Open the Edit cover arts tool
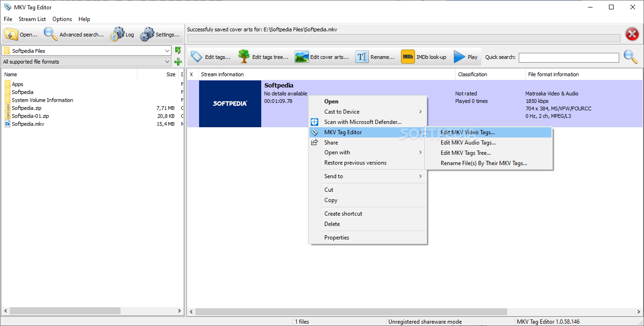Image resolution: width=644 pixels, height=326 pixels. (322, 57)
